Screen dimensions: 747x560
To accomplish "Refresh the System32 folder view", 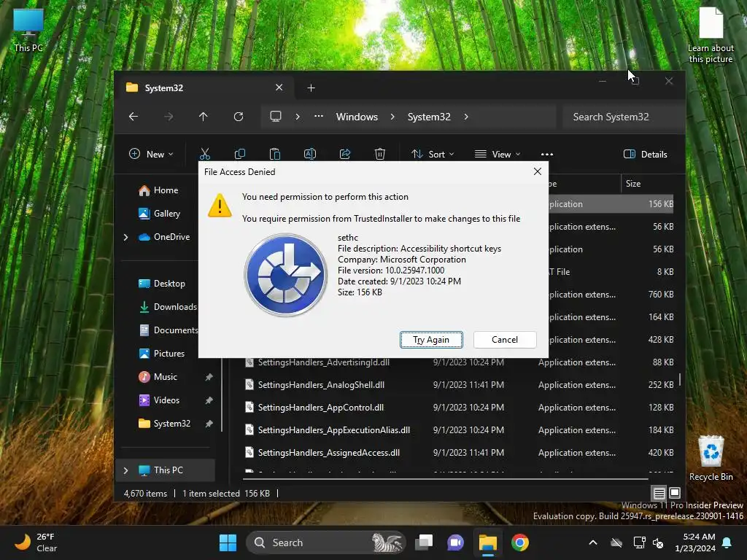I will (x=239, y=117).
